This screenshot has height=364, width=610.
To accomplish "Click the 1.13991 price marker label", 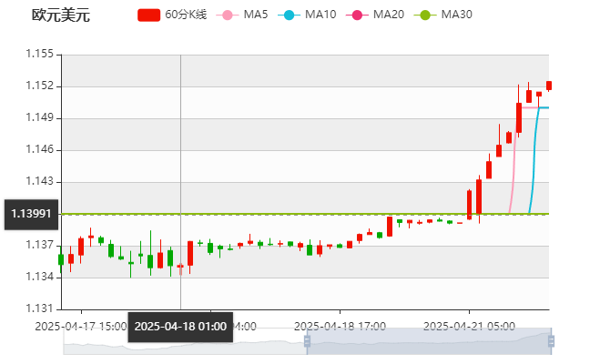I will (x=31, y=214).
